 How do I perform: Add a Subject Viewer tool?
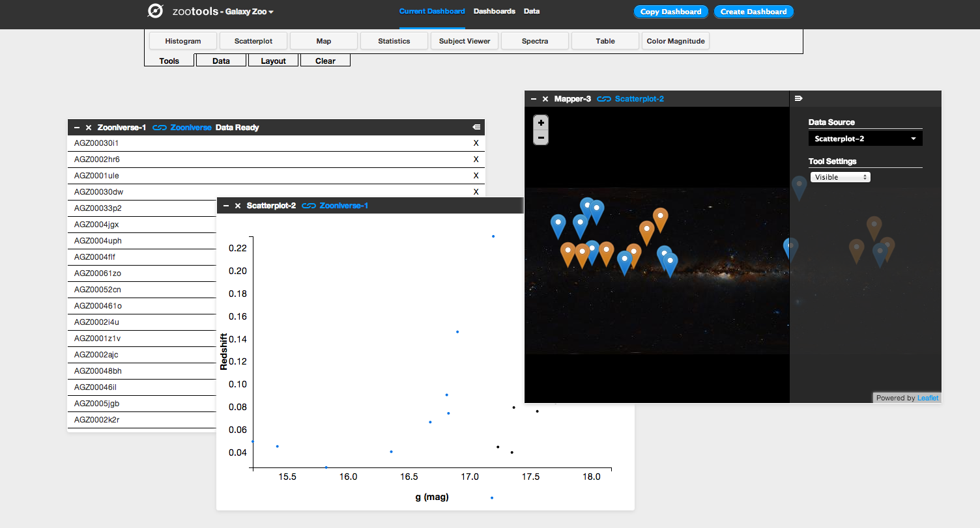tap(465, 41)
